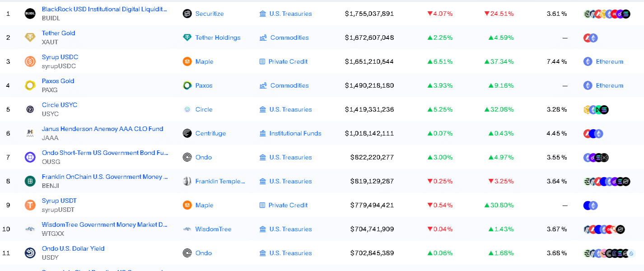Click the Franklin BENJI token logo

[x=30, y=181]
